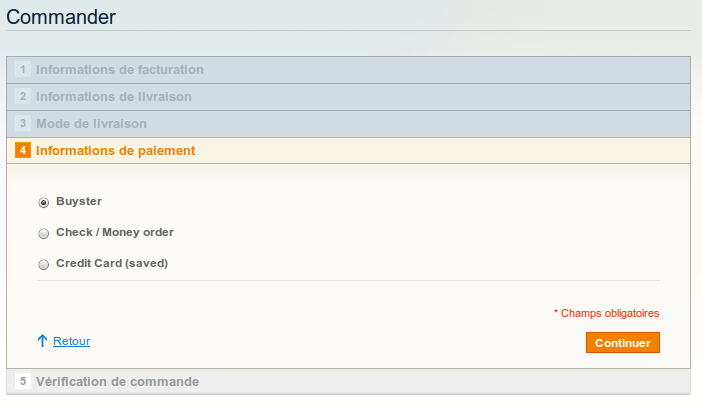Click the Retour link
Image resolution: width=702 pixels, height=407 pixels.
click(71, 341)
